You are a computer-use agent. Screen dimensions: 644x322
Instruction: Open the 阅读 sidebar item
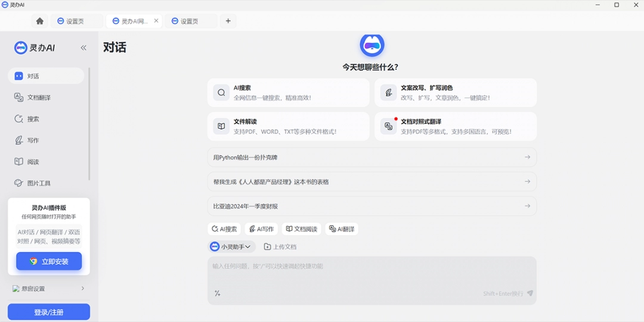(33, 162)
